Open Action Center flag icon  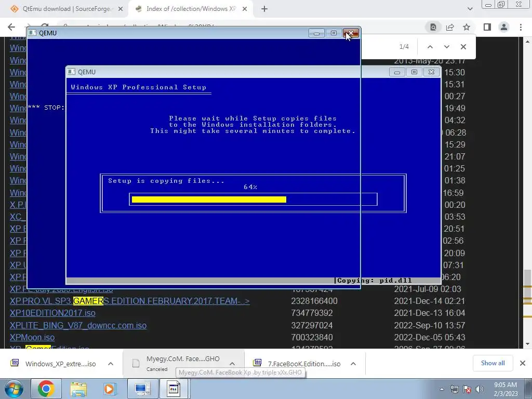click(467, 389)
